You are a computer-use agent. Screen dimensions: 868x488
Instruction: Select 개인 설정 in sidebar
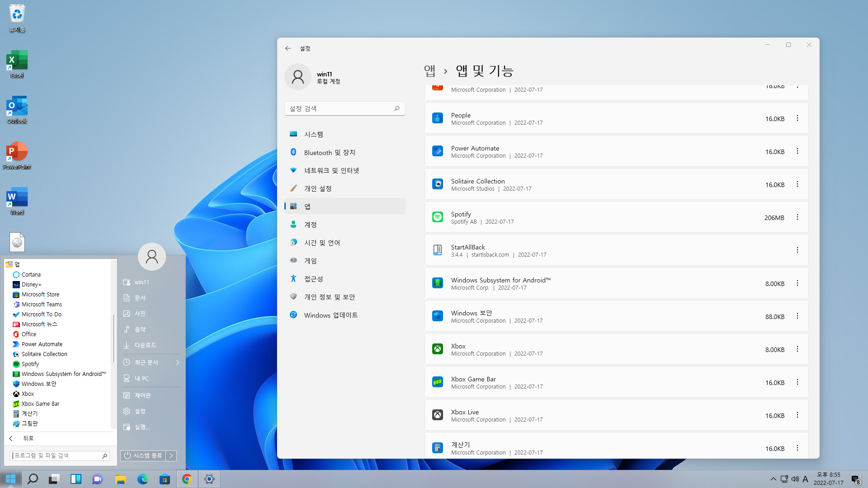pos(344,188)
